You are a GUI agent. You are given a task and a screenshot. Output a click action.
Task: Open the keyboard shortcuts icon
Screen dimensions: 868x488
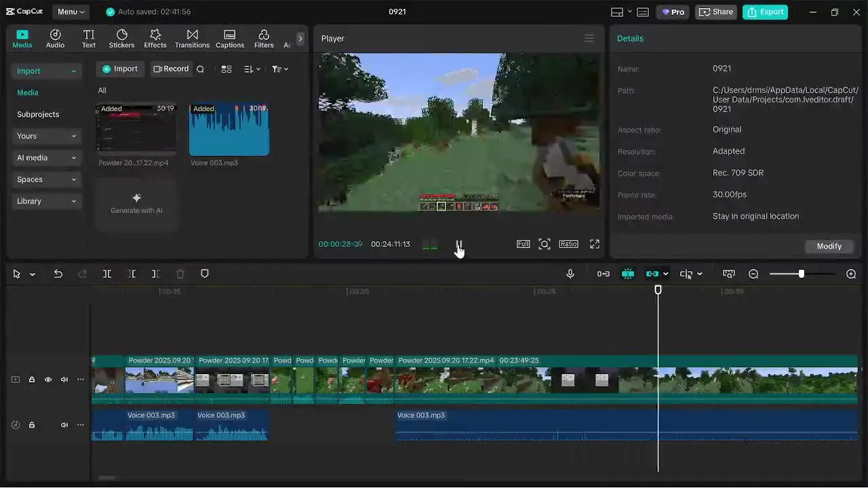[643, 12]
